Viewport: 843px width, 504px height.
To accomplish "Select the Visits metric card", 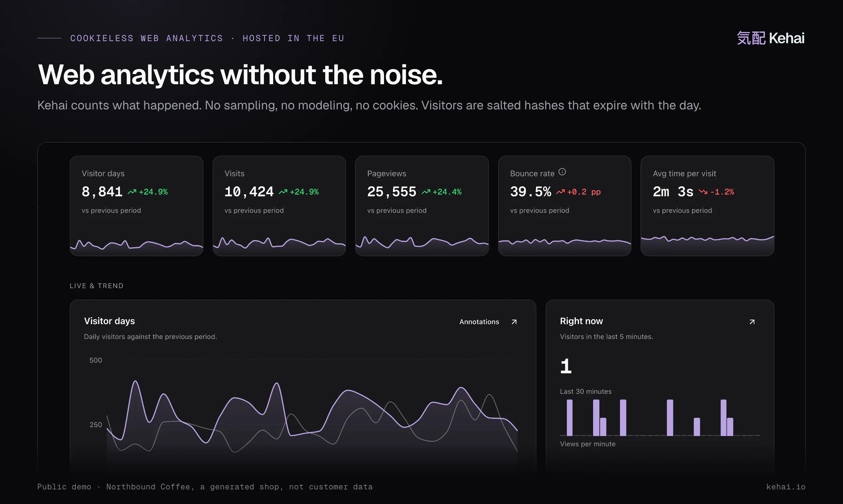I will pyautogui.click(x=279, y=206).
